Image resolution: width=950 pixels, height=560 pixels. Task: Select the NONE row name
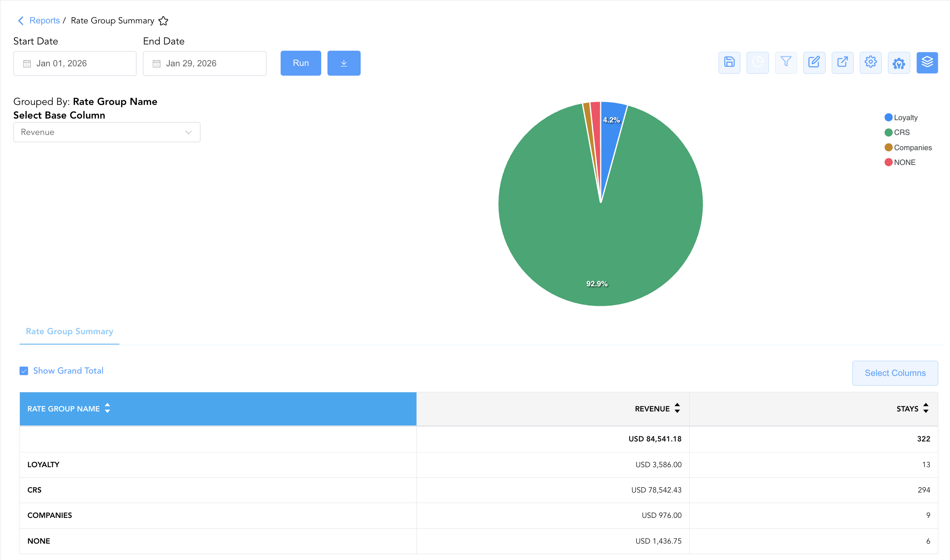click(x=39, y=541)
